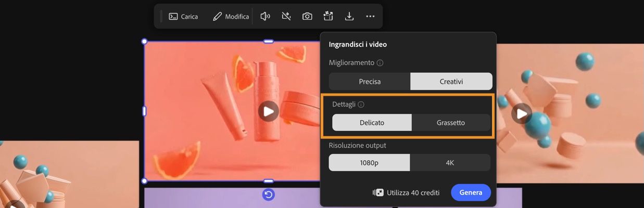The image size is (644, 208).
Task: Click the Ingrandisci i video panel title
Action: [358, 44]
